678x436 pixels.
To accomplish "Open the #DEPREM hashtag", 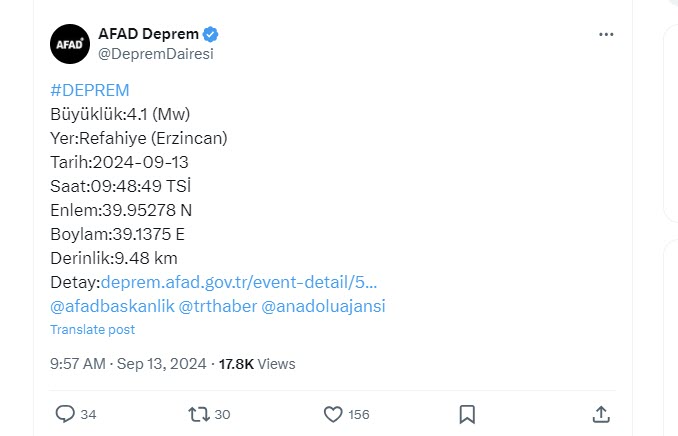I will click(89, 90).
